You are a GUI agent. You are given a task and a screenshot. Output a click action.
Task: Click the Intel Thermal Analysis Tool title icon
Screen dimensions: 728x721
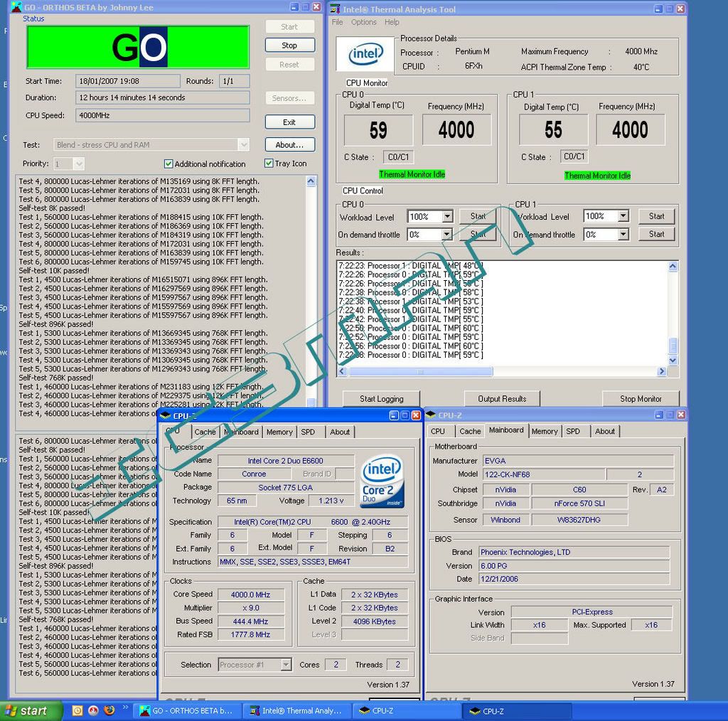coord(335,9)
